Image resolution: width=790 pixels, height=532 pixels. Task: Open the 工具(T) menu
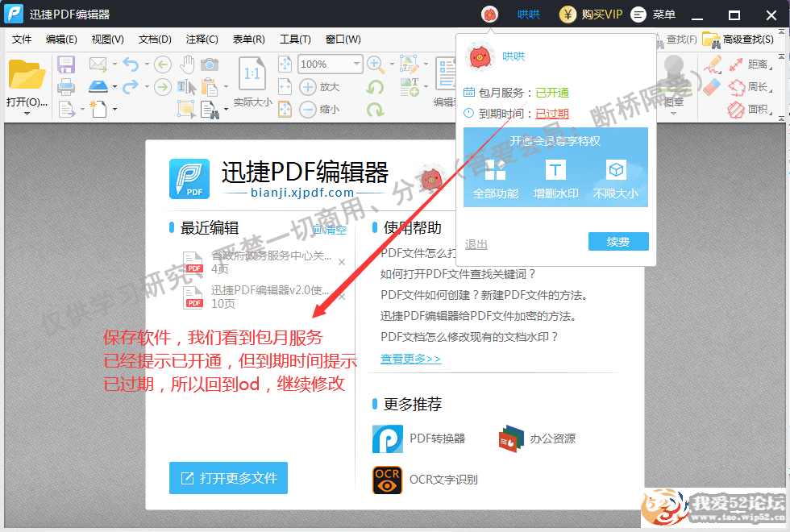pyautogui.click(x=295, y=39)
